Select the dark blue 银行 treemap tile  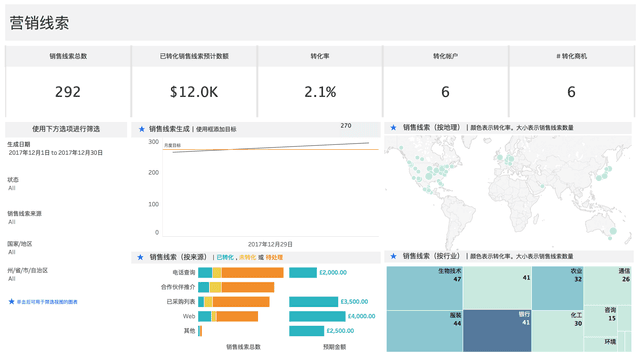(497, 331)
